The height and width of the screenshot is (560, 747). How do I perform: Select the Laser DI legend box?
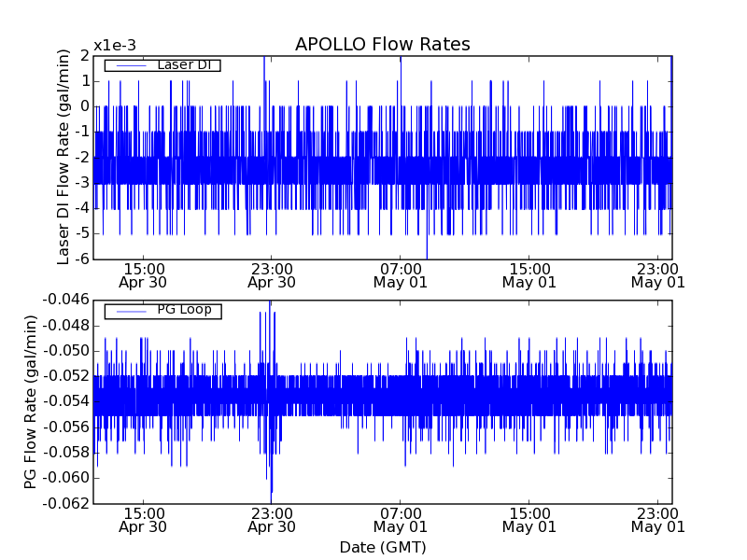coord(162,65)
